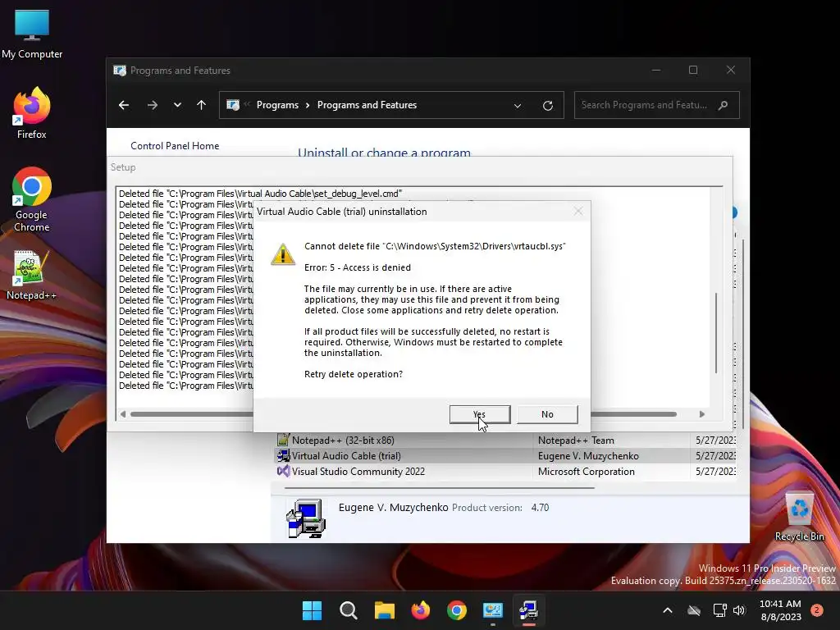Image resolution: width=840 pixels, height=630 pixels.
Task: Click the network tray icon
Action: [719, 610]
